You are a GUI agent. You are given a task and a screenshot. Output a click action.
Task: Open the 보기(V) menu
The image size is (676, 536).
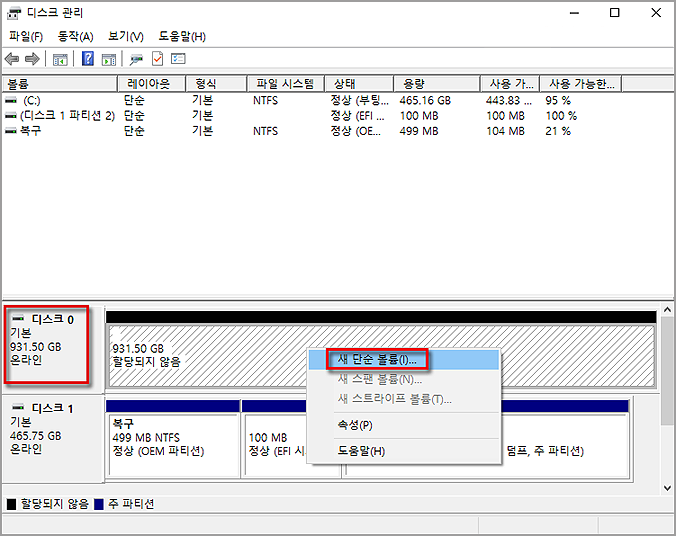click(x=125, y=36)
